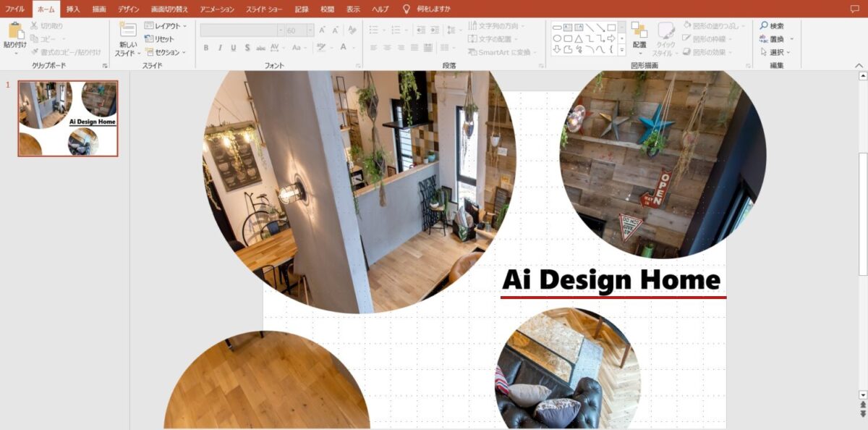
Task: Open the font size dropdown showing 60
Action: (x=310, y=30)
